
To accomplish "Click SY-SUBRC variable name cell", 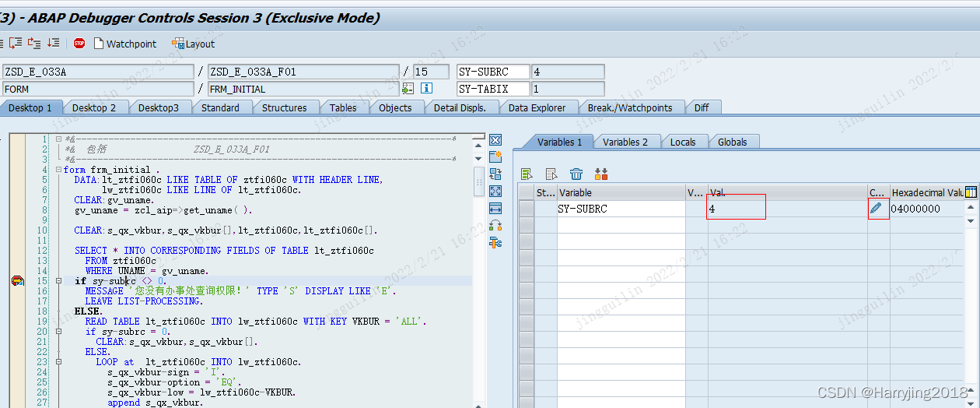I will [x=621, y=209].
